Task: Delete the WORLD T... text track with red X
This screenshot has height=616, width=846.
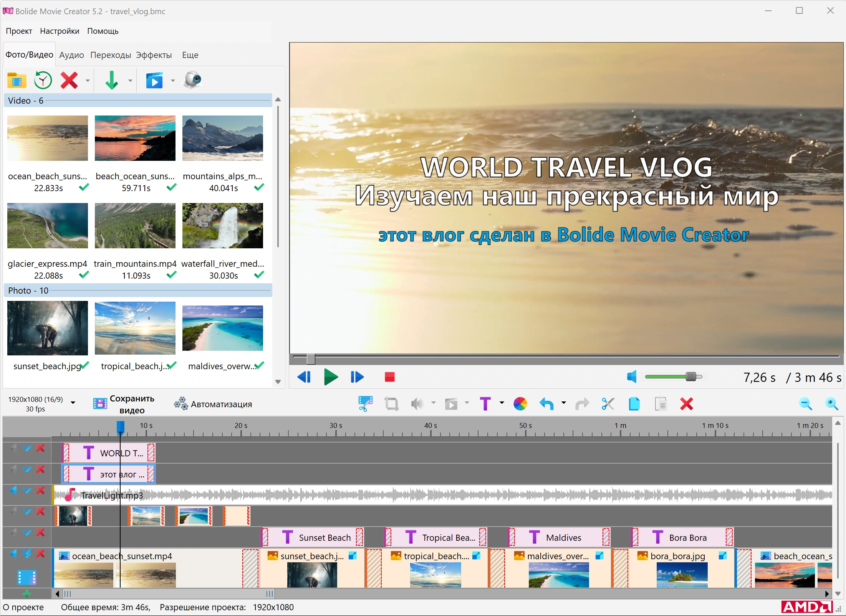Action: tap(40, 448)
